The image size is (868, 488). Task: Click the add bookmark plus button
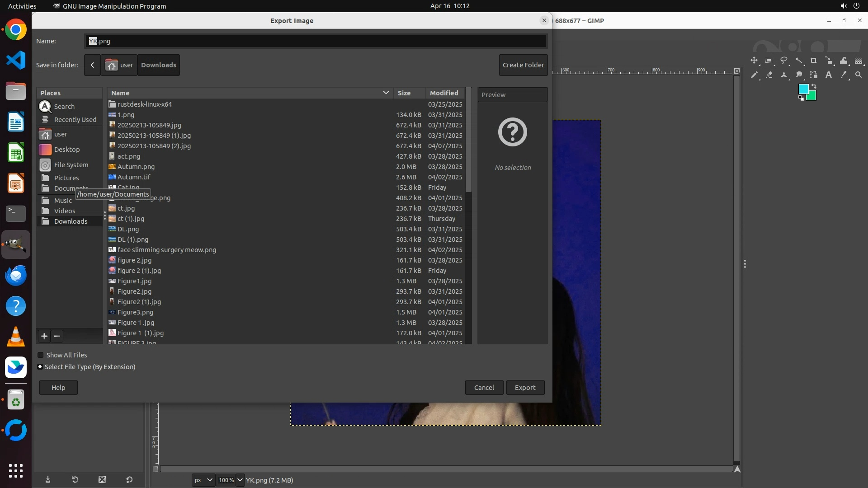click(44, 336)
